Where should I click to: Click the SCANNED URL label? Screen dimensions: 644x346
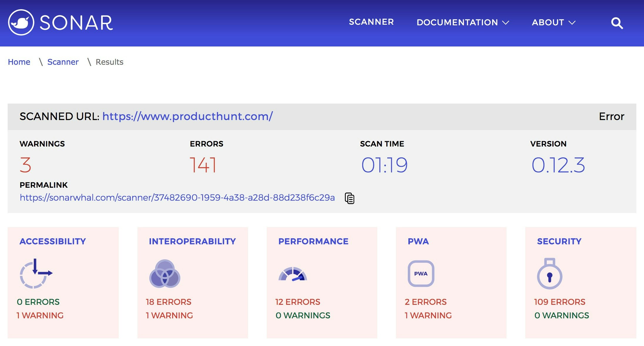point(60,117)
